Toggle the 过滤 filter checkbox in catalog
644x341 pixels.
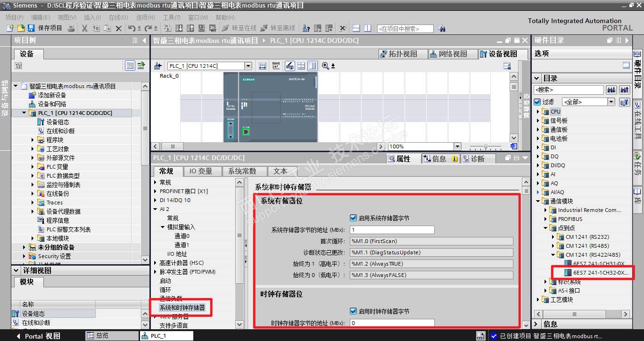click(537, 102)
